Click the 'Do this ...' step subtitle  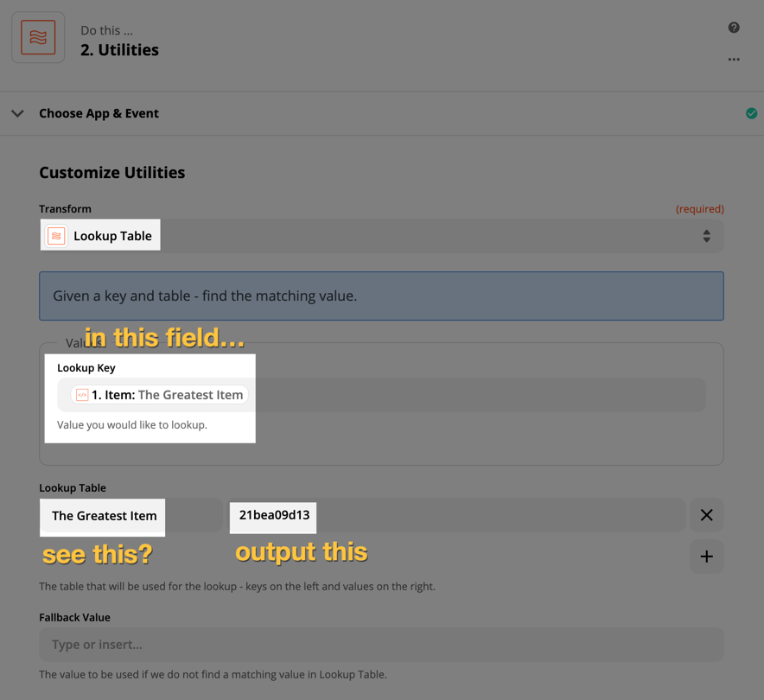pyautogui.click(x=106, y=31)
